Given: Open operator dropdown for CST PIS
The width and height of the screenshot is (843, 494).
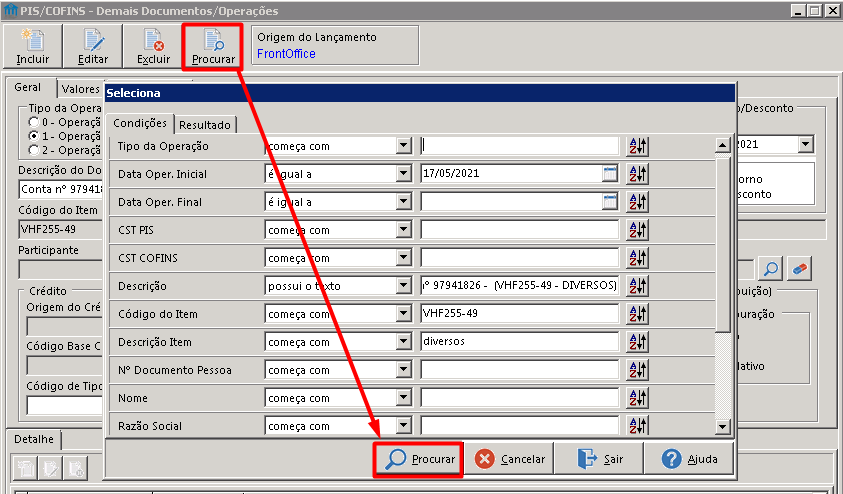Looking at the screenshot, I should 403,230.
